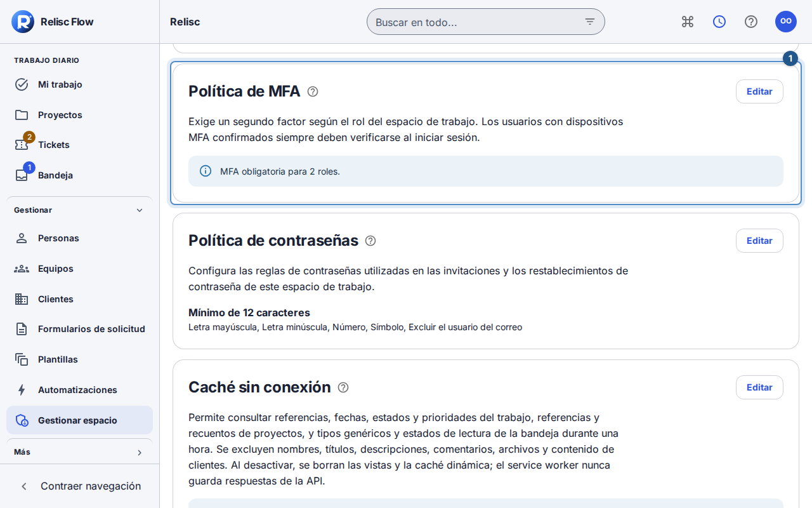Open the help icon in the top bar
The height and width of the screenshot is (508, 812).
(x=751, y=22)
